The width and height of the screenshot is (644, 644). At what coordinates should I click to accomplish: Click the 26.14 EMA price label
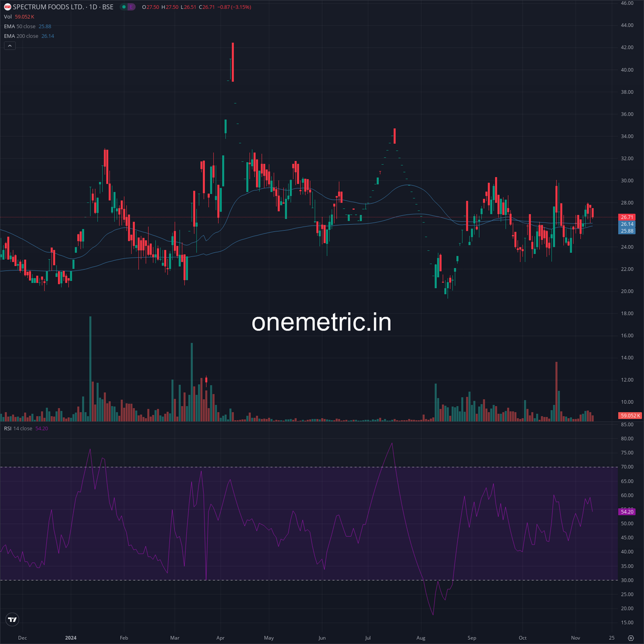[627, 224]
